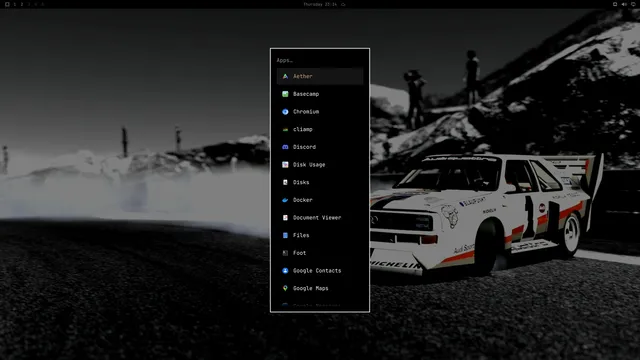Open the Disk Usage icon
Image resolution: width=640 pixels, height=360 pixels.
285,164
